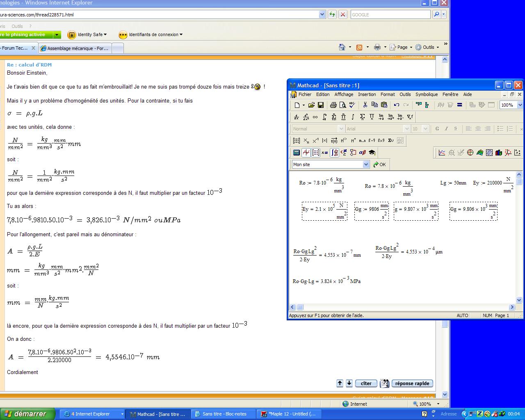Expand the browser address history dropdown
Viewport: 525px width, 420px height.
click(x=322, y=15)
